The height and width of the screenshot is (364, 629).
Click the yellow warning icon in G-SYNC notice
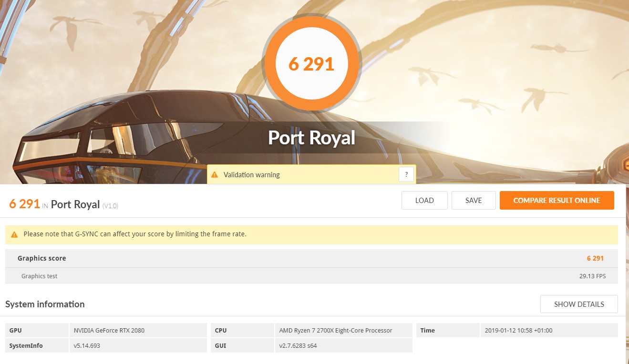[x=14, y=234]
